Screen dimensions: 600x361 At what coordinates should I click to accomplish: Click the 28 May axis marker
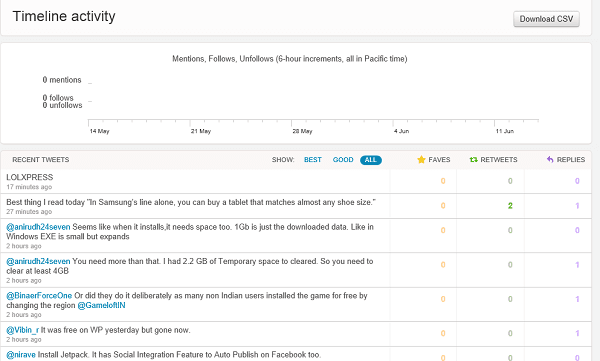click(x=302, y=131)
